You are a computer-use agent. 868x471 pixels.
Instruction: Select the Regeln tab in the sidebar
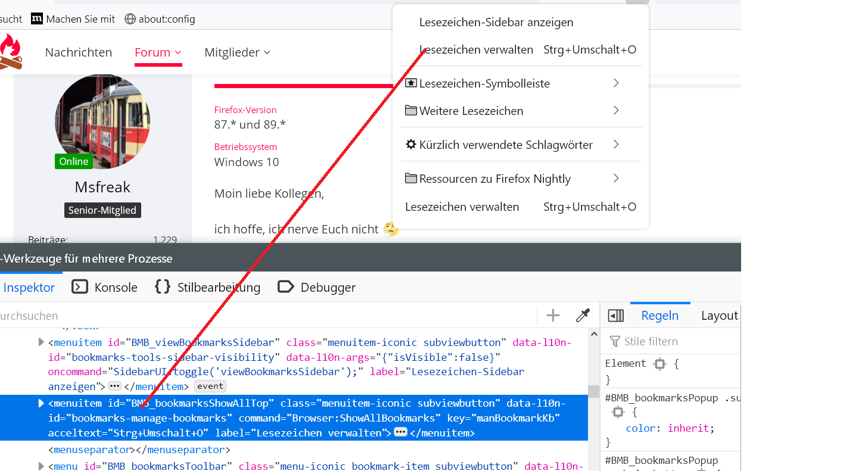[x=660, y=316]
